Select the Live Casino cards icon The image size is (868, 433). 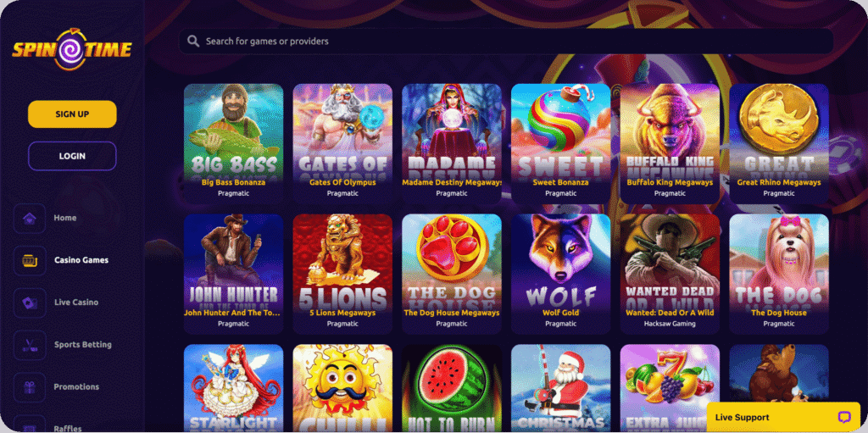[x=30, y=303]
